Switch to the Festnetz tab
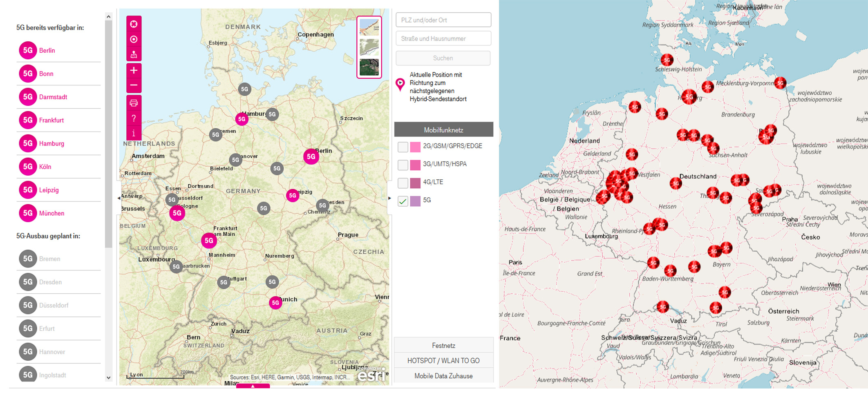The width and height of the screenshot is (868, 393). [x=443, y=346]
